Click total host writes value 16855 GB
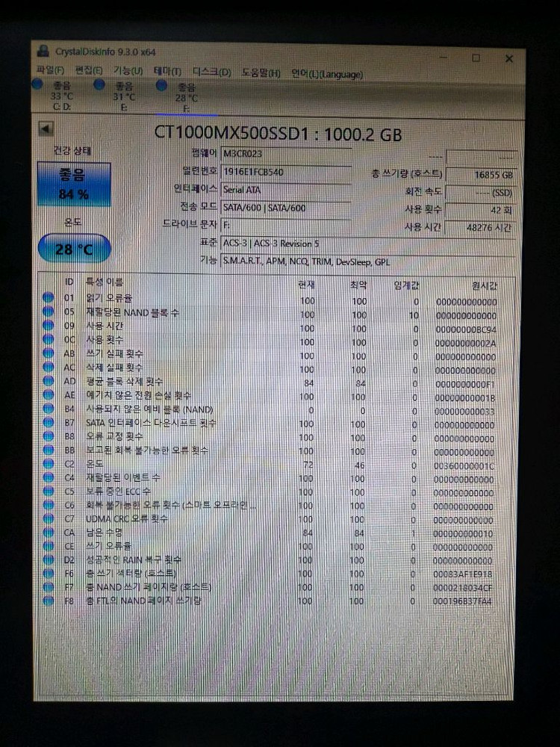 pyautogui.click(x=480, y=174)
